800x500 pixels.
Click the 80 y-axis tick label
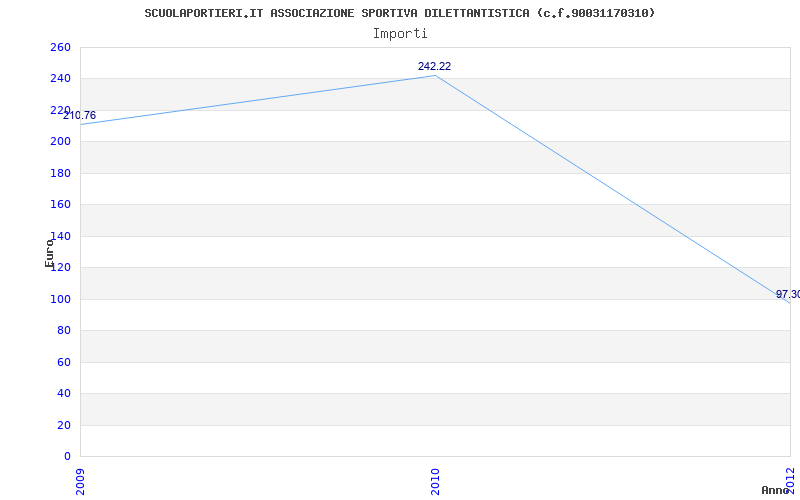(x=64, y=331)
